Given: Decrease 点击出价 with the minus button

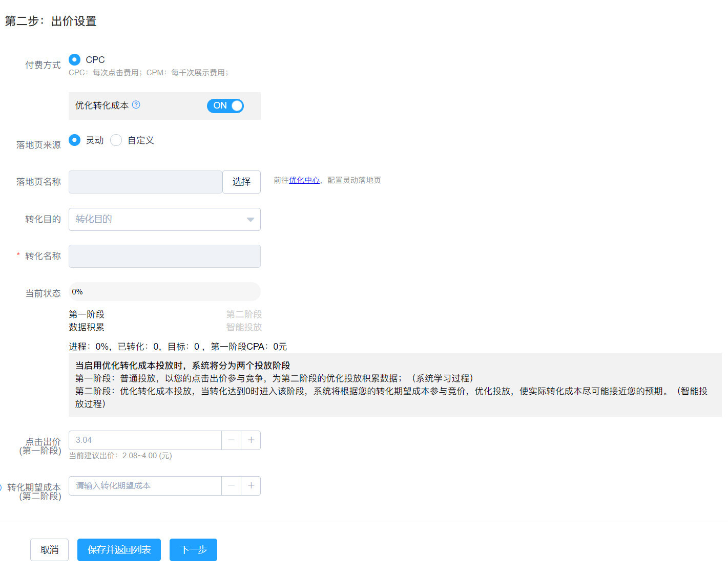Looking at the screenshot, I should (232, 440).
